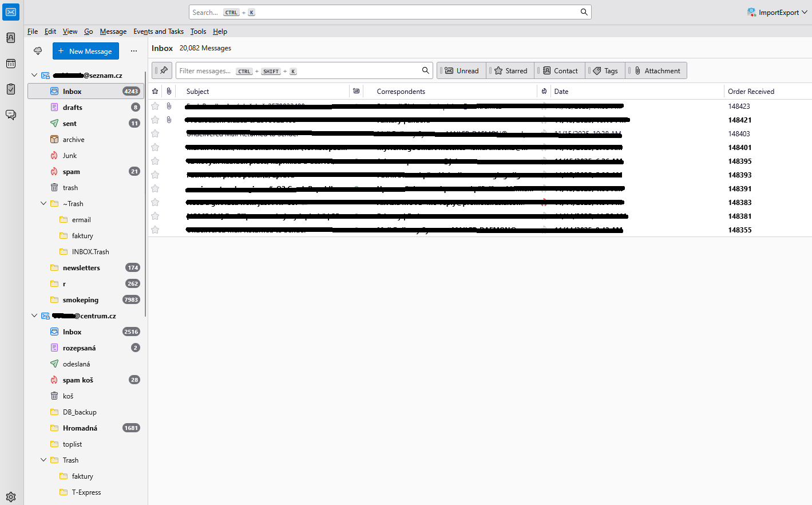Sort messages by Order Received column

(x=751, y=92)
